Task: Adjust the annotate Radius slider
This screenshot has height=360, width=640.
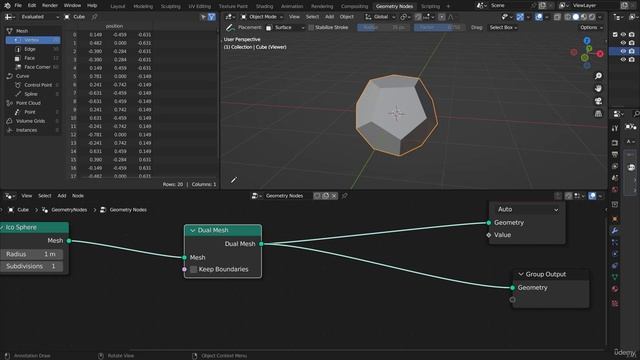Action: click(x=382, y=27)
